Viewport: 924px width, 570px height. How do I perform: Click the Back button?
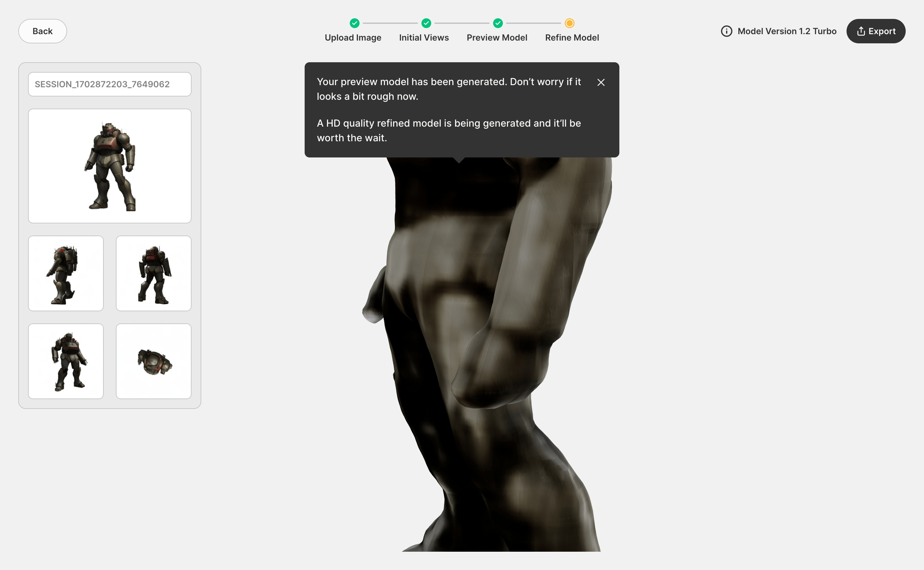pyautogui.click(x=42, y=31)
